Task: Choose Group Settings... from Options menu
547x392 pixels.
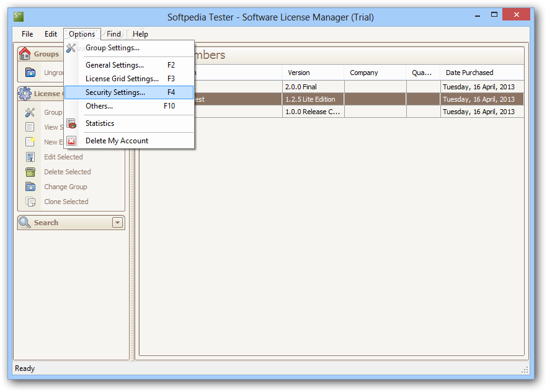Action: [x=129, y=48]
